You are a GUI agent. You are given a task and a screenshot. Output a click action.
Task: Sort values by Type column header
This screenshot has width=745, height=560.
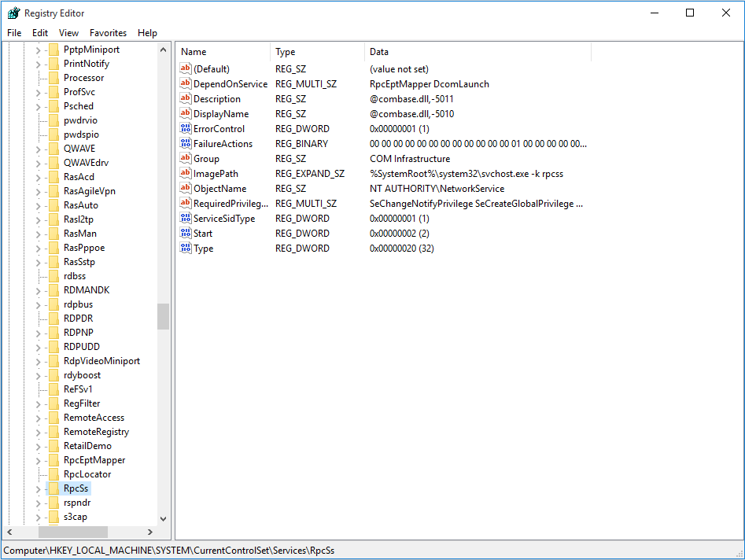[x=317, y=52]
